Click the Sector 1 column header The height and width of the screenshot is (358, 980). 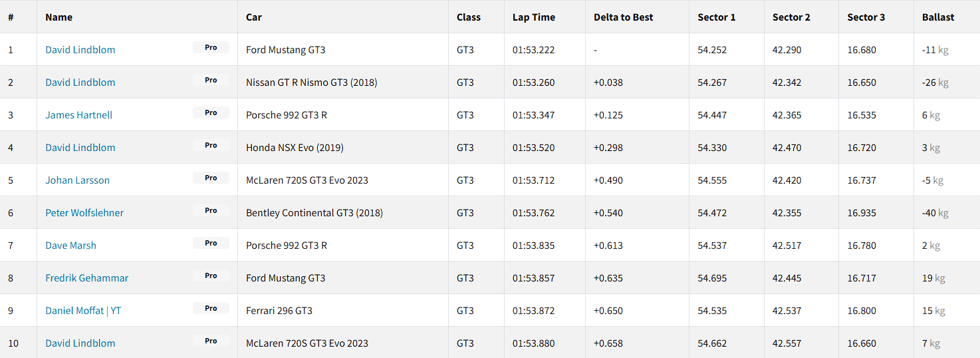(x=717, y=17)
